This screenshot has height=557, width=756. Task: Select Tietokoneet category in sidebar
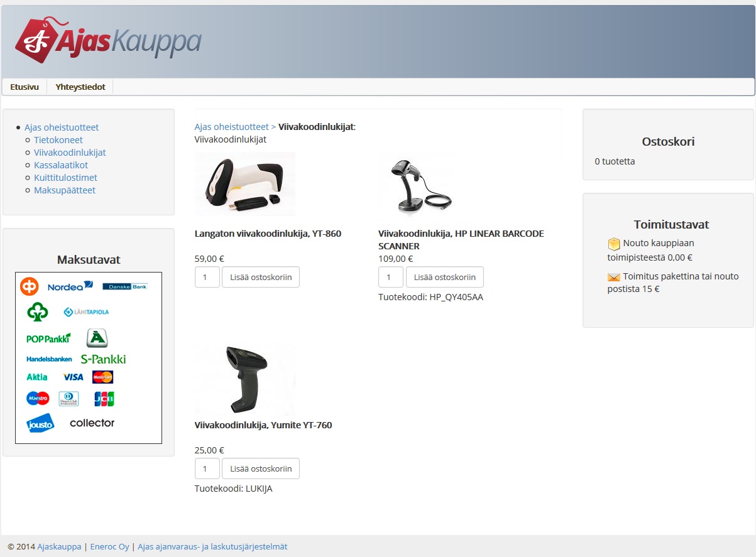coord(58,140)
